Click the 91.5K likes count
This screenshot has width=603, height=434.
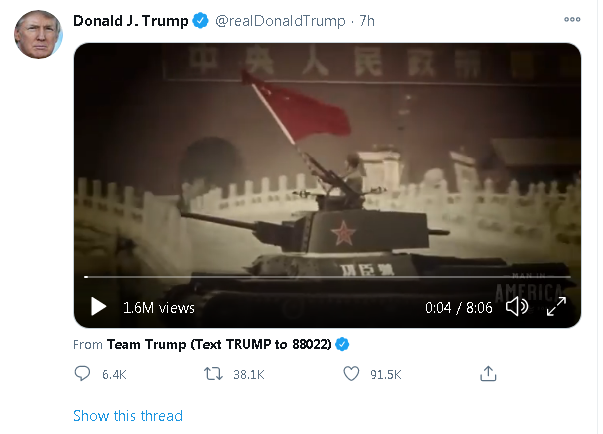click(386, 374)
